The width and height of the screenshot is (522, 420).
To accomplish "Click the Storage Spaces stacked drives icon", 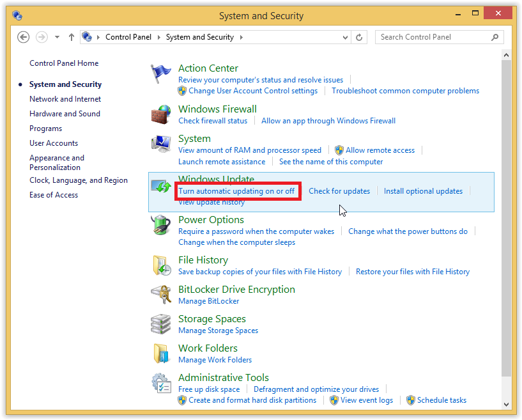I will pos(161,324).
